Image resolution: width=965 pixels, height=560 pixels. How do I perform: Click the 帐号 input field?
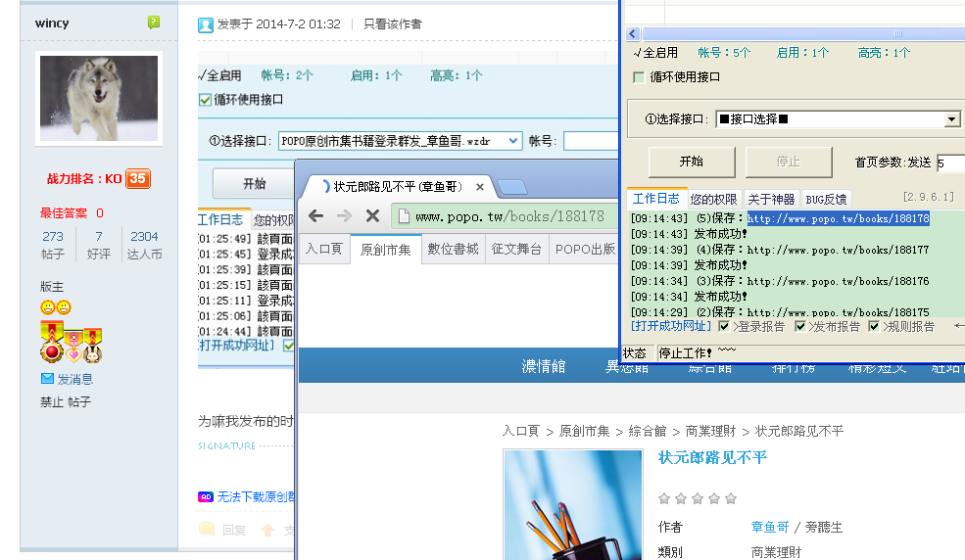[591, 141]
